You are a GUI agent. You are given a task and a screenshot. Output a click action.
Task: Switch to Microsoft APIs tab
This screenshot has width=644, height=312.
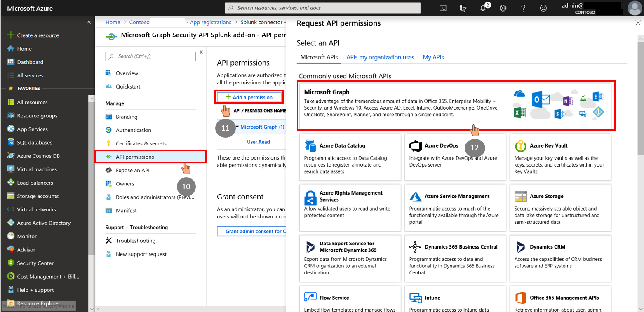tap(319, 57)
